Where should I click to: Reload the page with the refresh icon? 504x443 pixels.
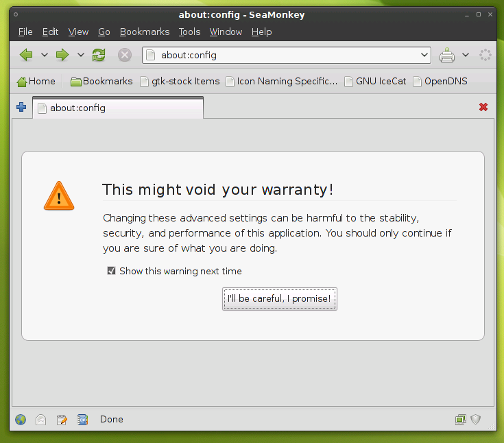tap(99, 55)
